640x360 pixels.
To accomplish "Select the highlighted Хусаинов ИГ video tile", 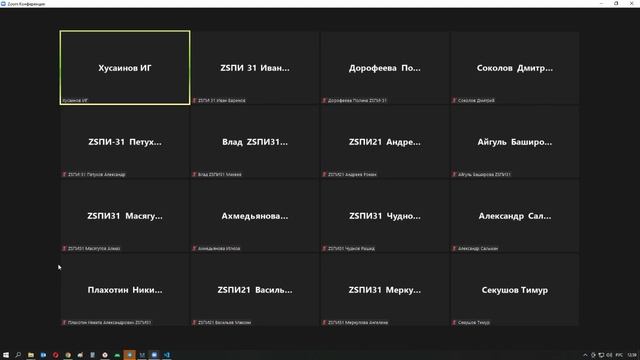I will pos(125,68).
